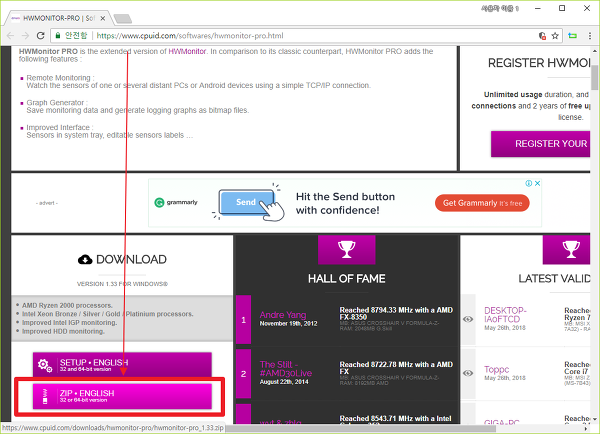Close the HWMONITOR-PRO tab

[x=103, y=18]
